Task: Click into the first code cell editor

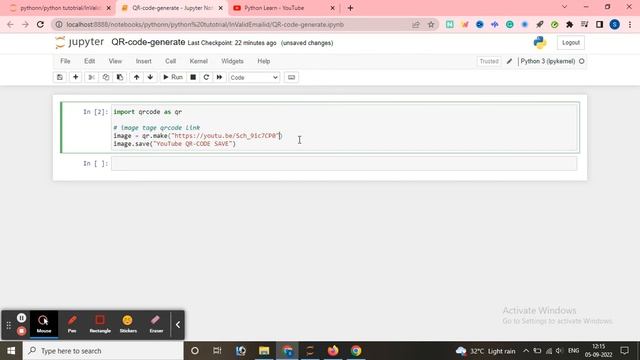Action: [x=344, y=127]
